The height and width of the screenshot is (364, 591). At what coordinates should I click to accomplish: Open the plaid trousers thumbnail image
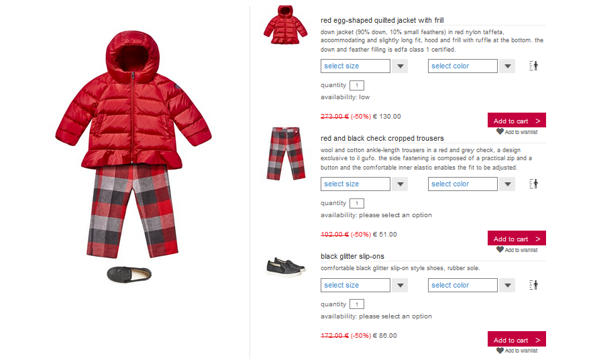(x=286, y=154)
